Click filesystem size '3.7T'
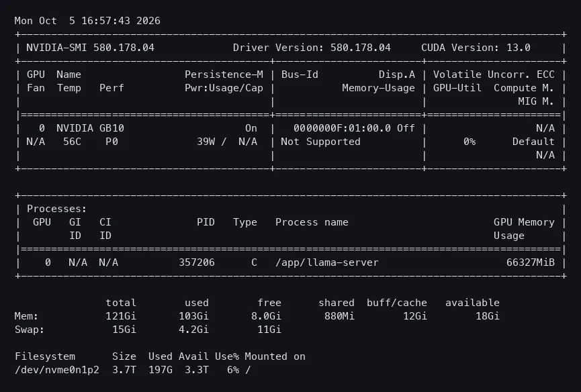This screenshot has width=581, height=392. (124, 370)
